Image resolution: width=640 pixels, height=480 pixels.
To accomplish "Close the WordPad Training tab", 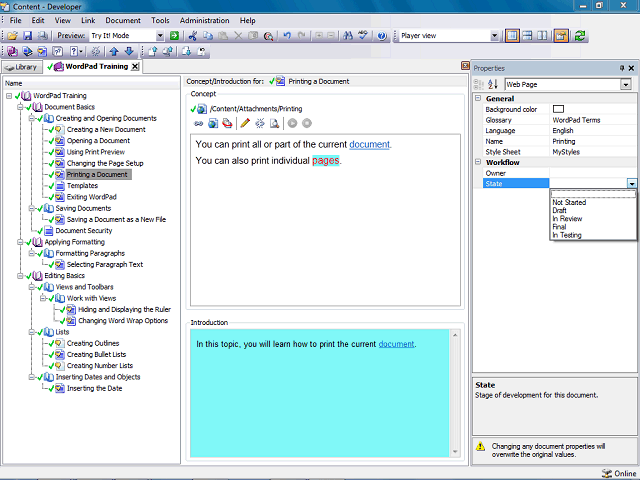I will point(135,67).
